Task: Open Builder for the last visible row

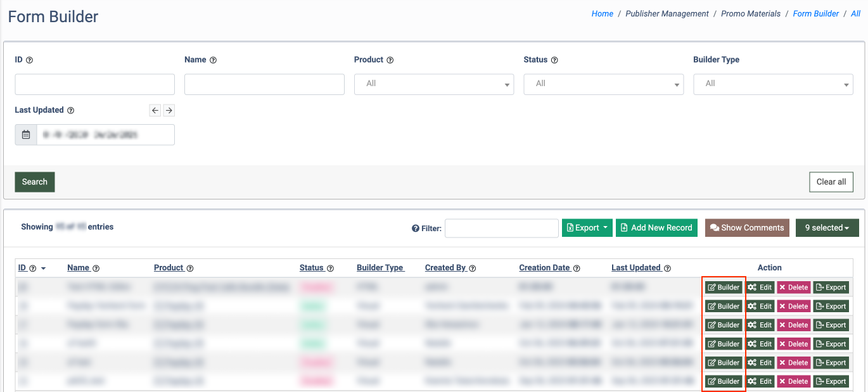Action: coord(724,381)
